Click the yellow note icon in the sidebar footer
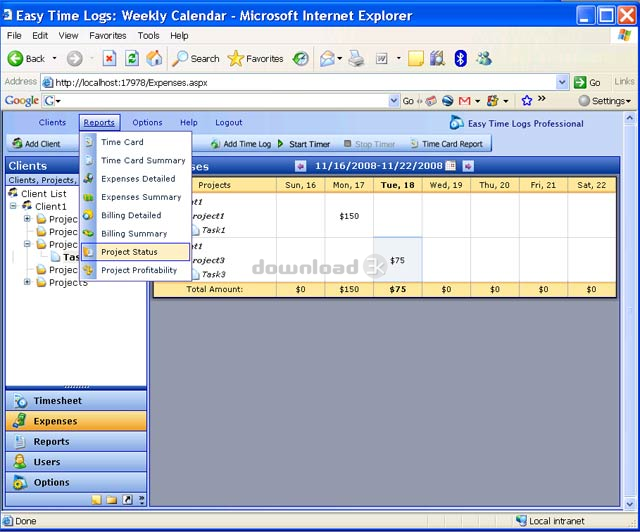Image resolution: width=640 pixels, height=532 pixels. [96, 500]
